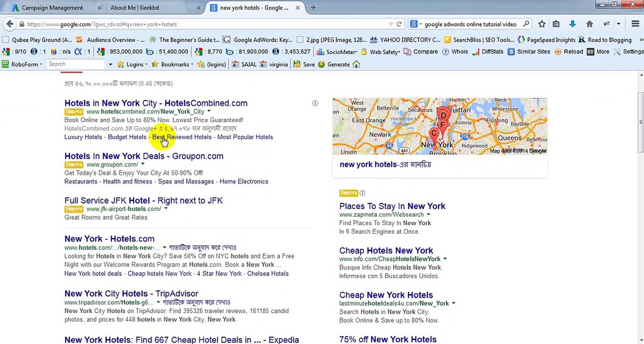Open the downloads arrow icon
This screenshot has height=344, width=644.
click(x=572, y=24)
